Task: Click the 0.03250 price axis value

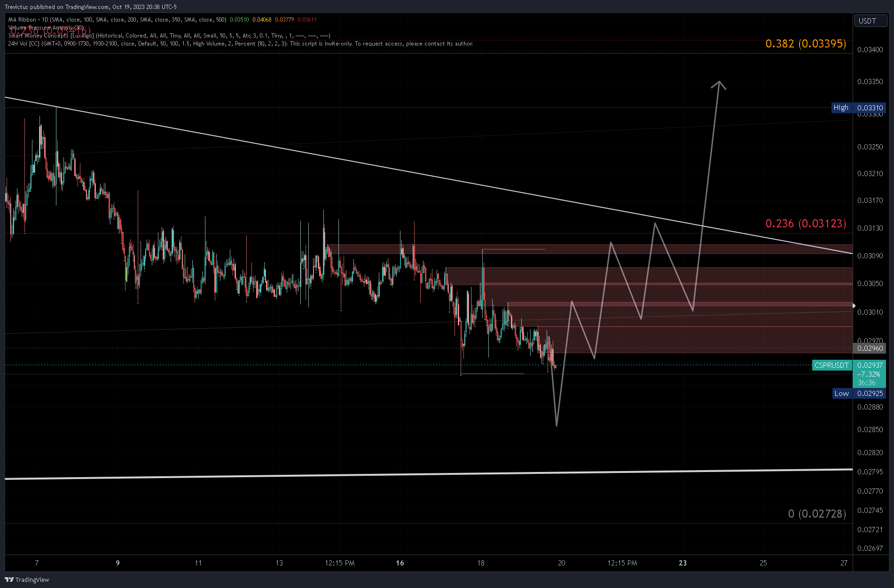Action: 870,147
